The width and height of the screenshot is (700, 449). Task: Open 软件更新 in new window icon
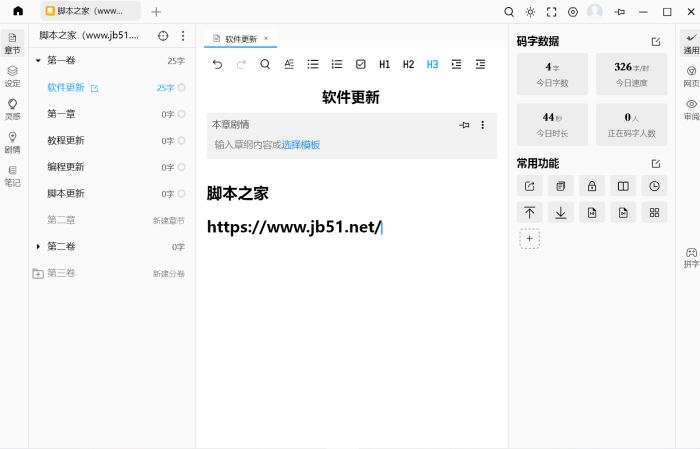(x=94, y=88)
